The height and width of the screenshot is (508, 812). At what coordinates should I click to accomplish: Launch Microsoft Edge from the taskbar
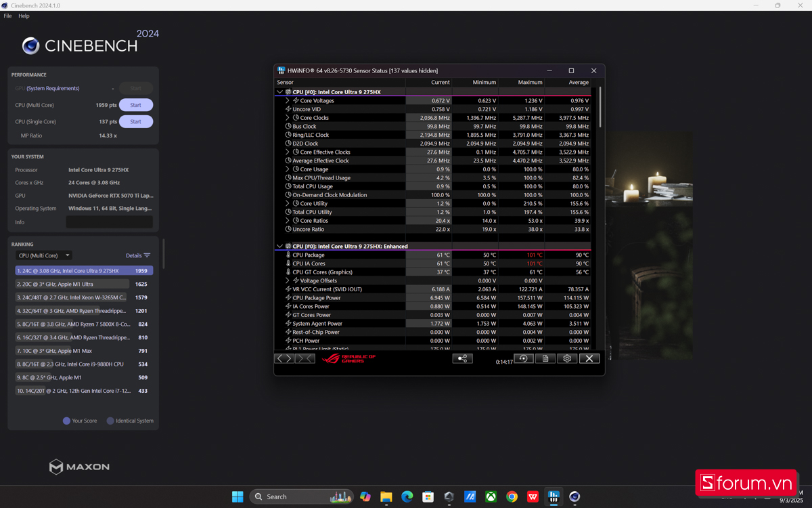pos(407,496)
